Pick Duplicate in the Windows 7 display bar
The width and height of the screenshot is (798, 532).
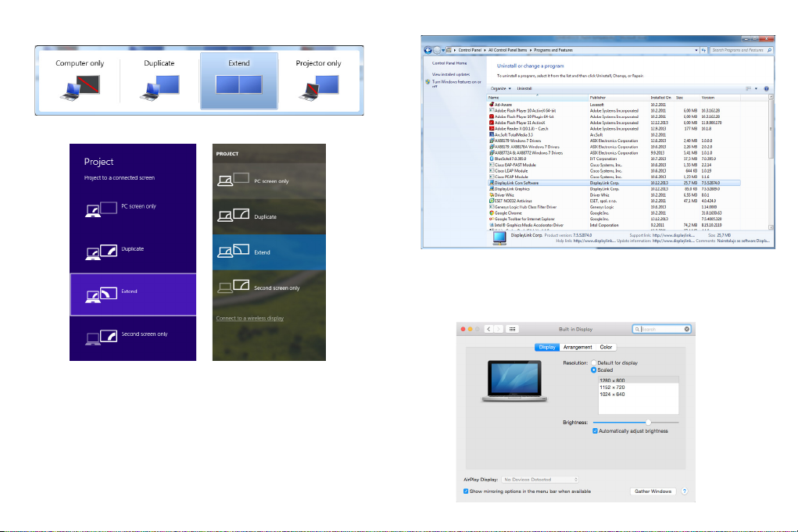coord(159,87)
